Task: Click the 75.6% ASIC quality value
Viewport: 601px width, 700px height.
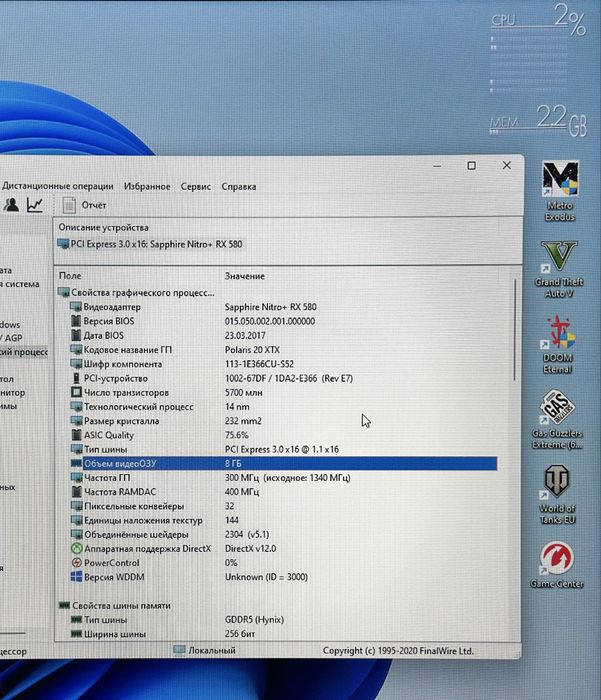Action: point(237,435)
